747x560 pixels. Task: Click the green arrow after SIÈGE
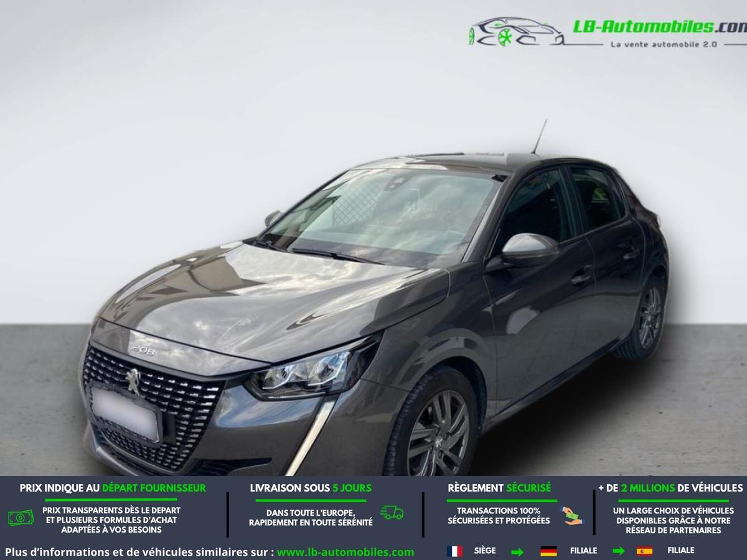coord(517,552)
